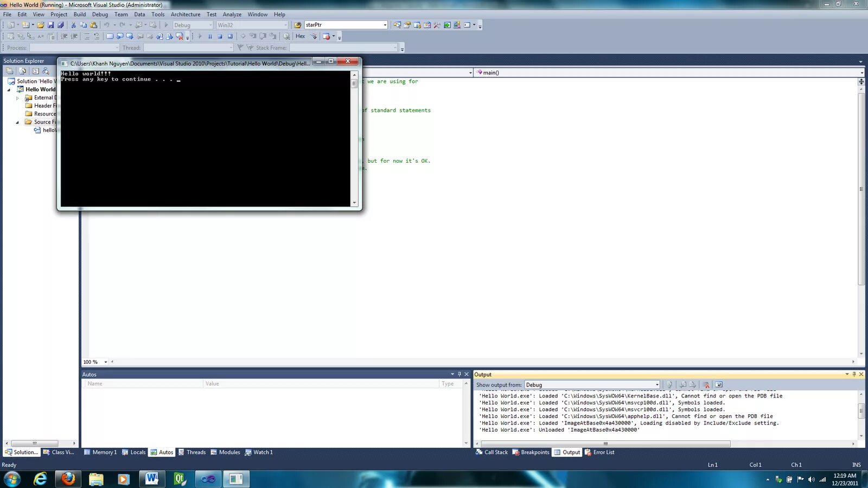Open the Debug menu
The height and width of the screenshot is (488, 868).
pyautogui.click(x=100, y=15)
